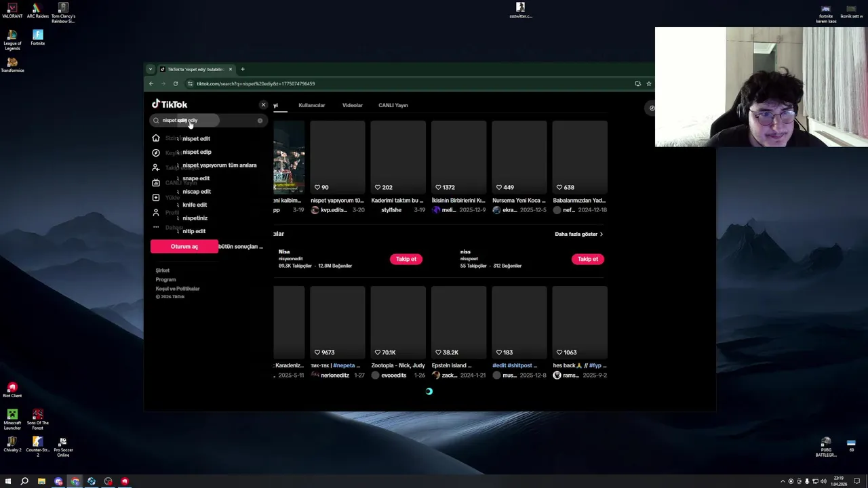The width and height of the screenshot is (868, 488).
Task: Click the install app icon in address bar
Action: (x=637, y=83)
